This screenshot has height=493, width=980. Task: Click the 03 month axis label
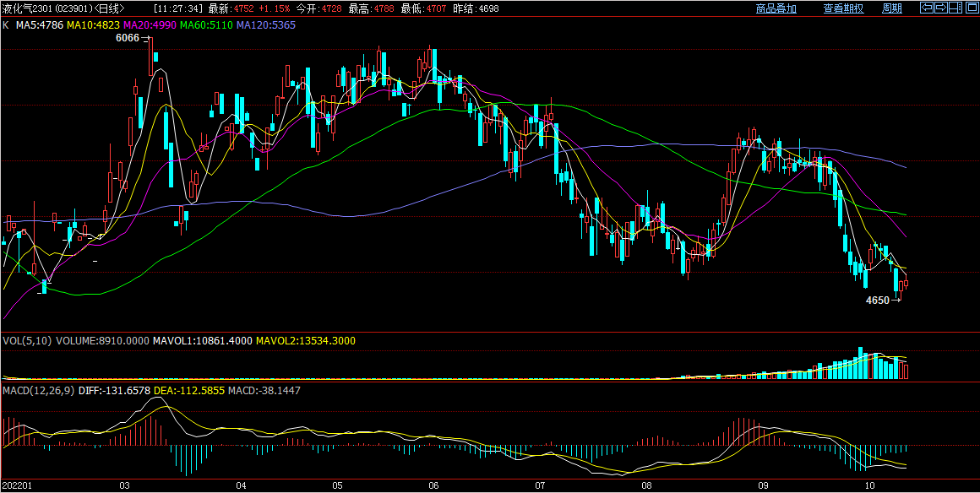tap(124, 485)
